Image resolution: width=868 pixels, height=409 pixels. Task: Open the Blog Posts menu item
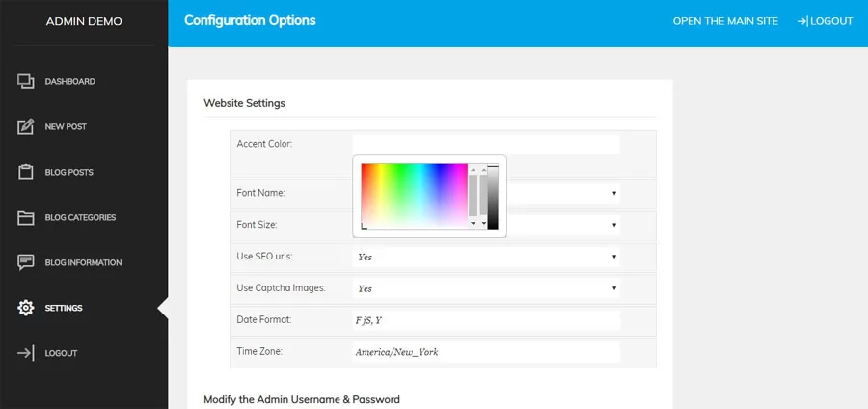click(x=68, y=172)
